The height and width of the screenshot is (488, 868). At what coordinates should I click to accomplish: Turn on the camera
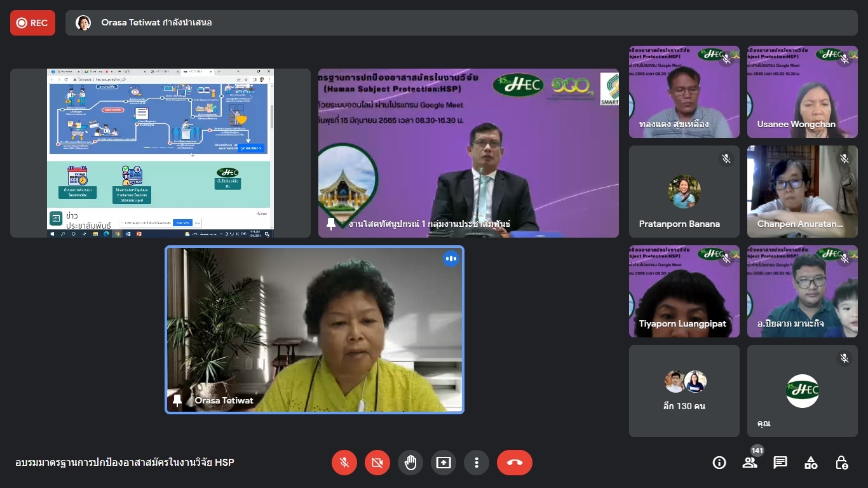click(377, 463)
